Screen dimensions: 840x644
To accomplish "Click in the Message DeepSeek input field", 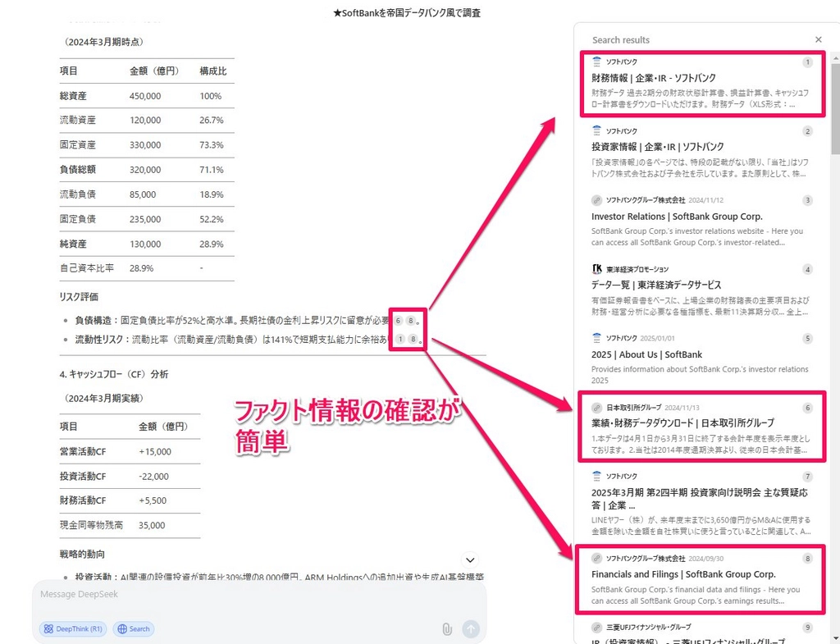I will (x=259, y=594).
